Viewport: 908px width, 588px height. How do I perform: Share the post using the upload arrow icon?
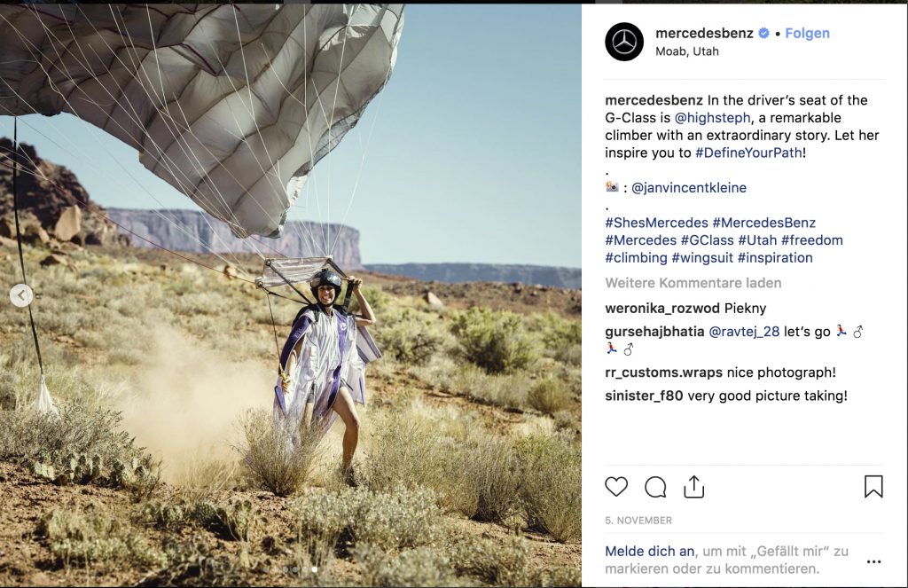tap(693, 487)
